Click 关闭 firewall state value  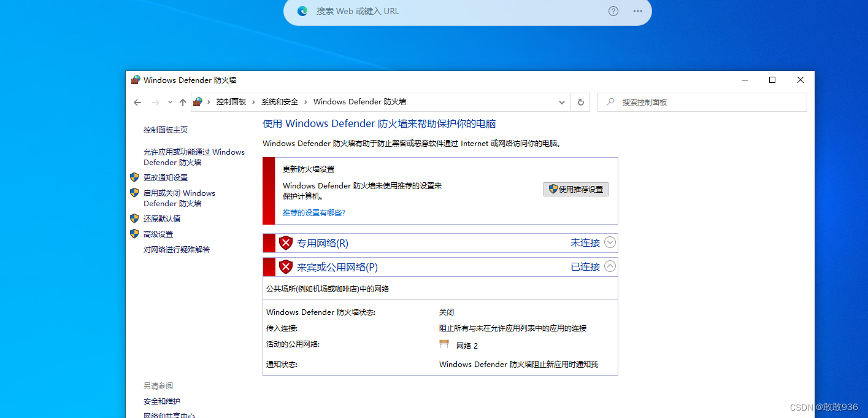tap(447, 312)
